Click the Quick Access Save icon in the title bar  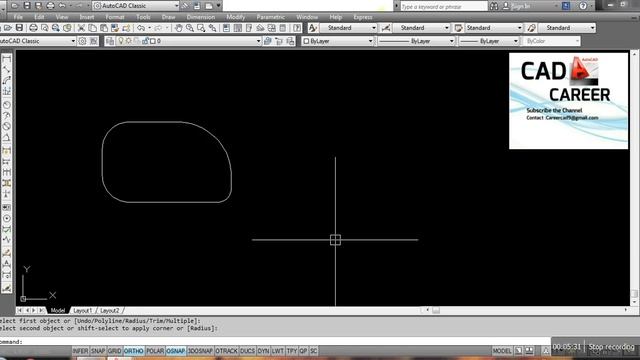coord(27,6)
